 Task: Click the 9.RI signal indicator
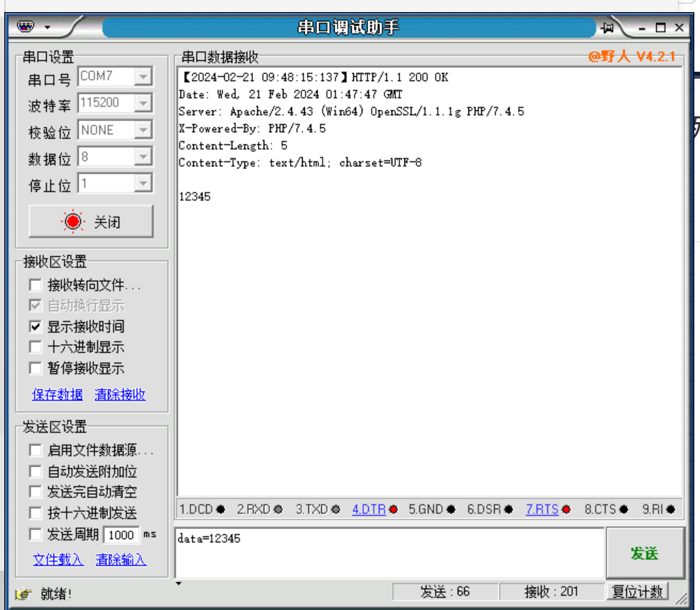click(659, 509)
